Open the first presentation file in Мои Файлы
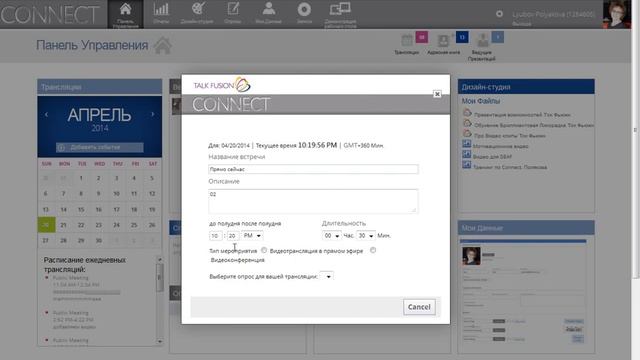This screenshot has width=640, height=360. [522, 115]
